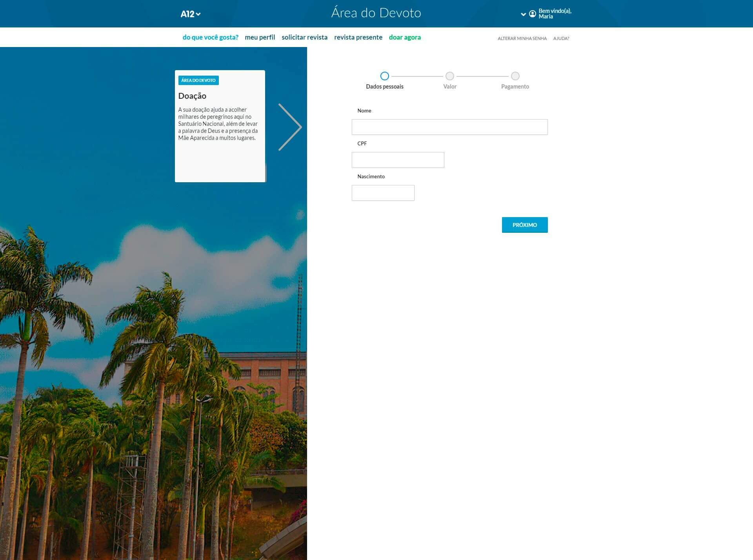Select the Pagamento step circle

pos(515,76)
